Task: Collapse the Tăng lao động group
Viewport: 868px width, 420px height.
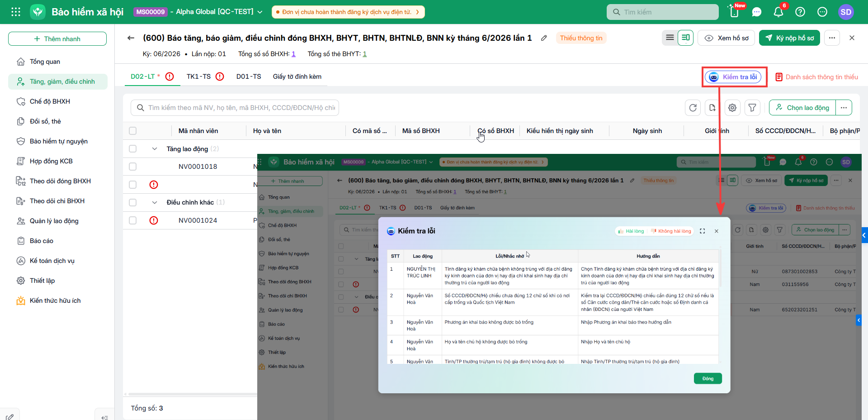Action: (154, 149)
